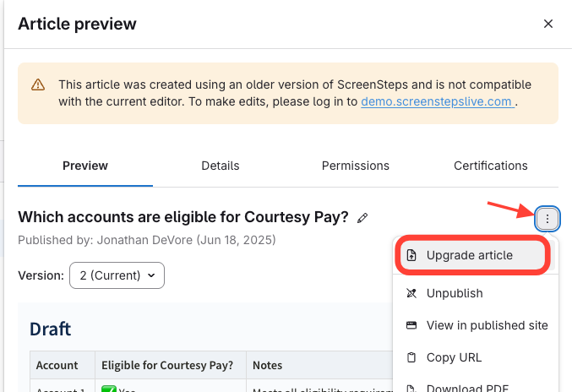The width and height of the screenshot is (572, 392).
Task: Close the Article preview panel
Action: pyautogui.click(x=547, y=24)
